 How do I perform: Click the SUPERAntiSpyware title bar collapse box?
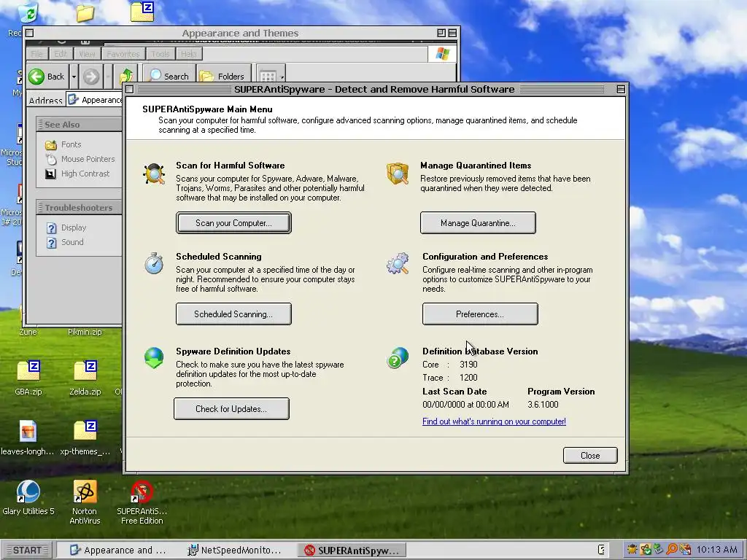click(x=621, y=89)
